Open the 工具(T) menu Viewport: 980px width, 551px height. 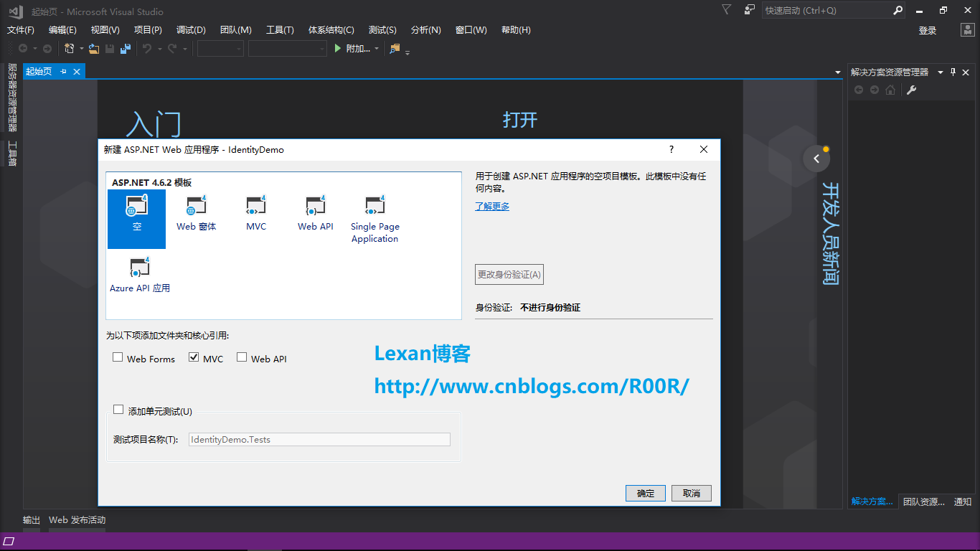click(x=280, y=30)
